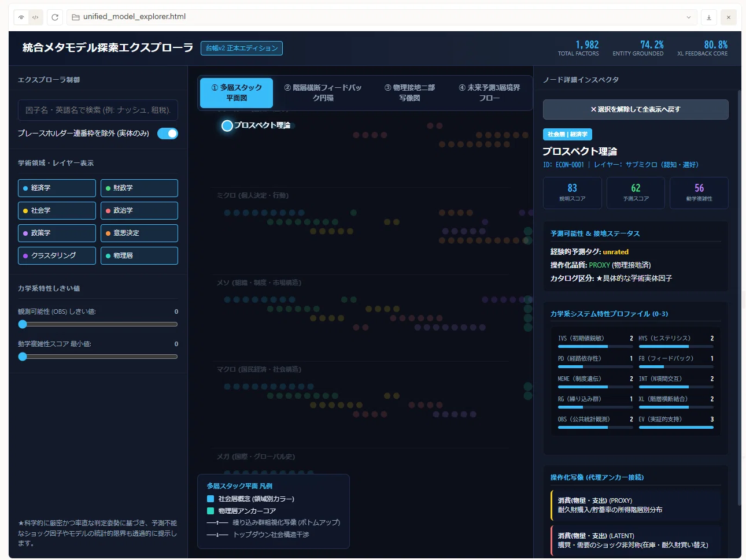Viewport: 746px width, 560px height.
Task: Select the 62 予測スコア card
Action: 636,192
